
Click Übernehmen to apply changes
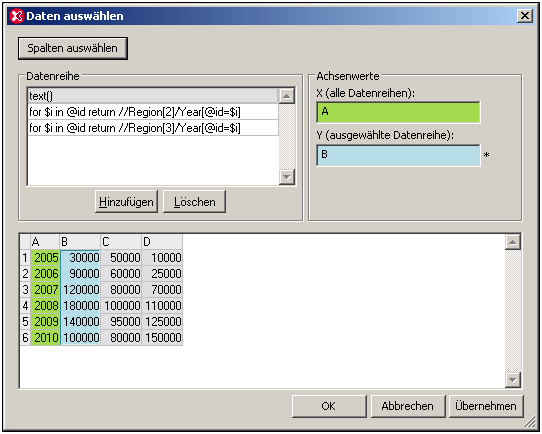click(x=486, y=406)
